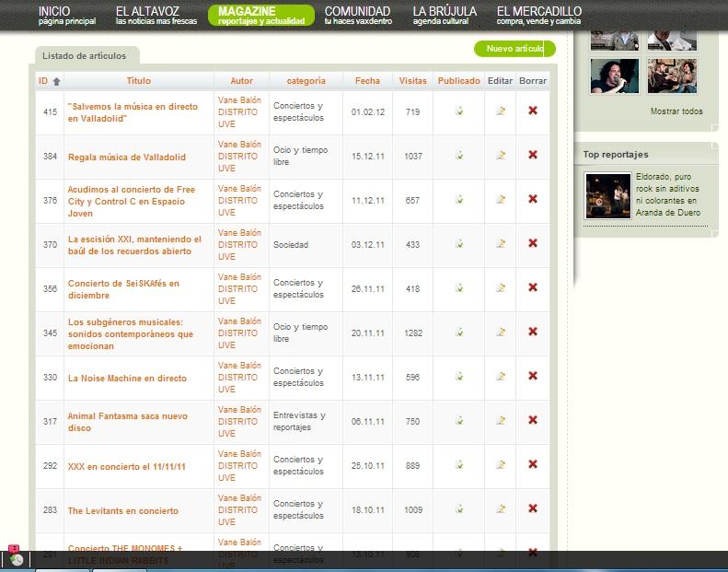The height and width of the screenshot is (572, 728).
Task: Open LA BRÚJULA agenda cultural
Action: pos(445,16)
